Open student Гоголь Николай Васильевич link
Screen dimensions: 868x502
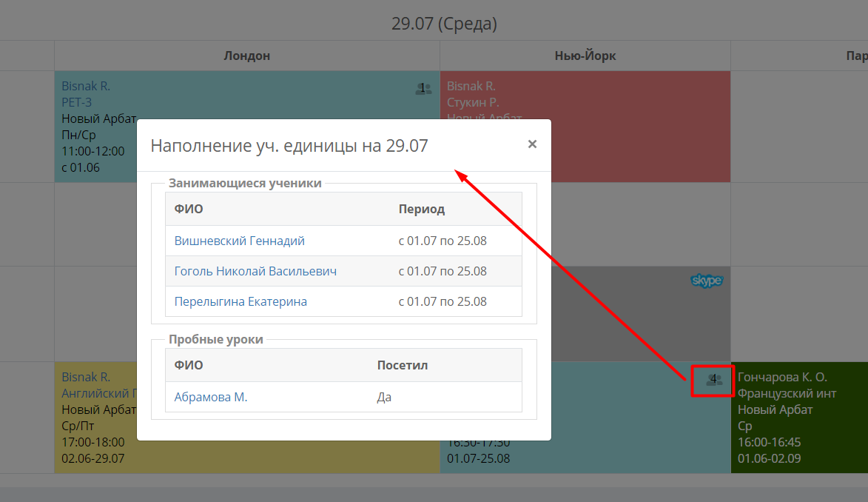(255, 272)
